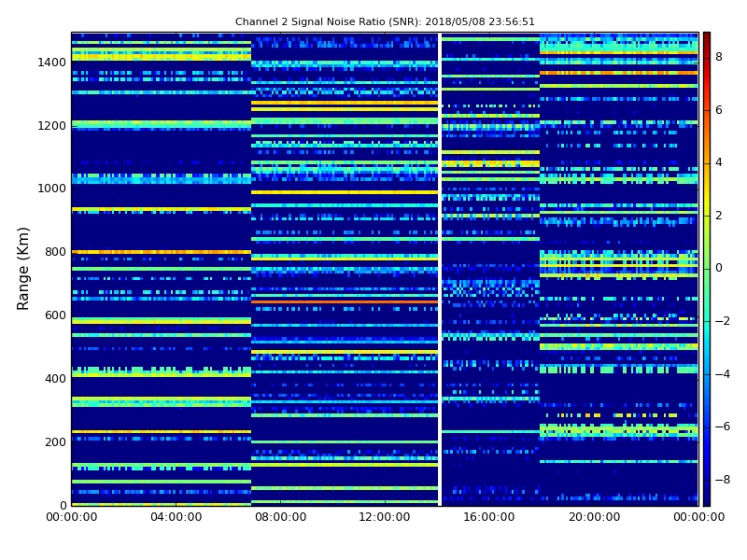Click the white vertical data gap line near 14:00
Screen dimensions: 747x560
point(440,269)
